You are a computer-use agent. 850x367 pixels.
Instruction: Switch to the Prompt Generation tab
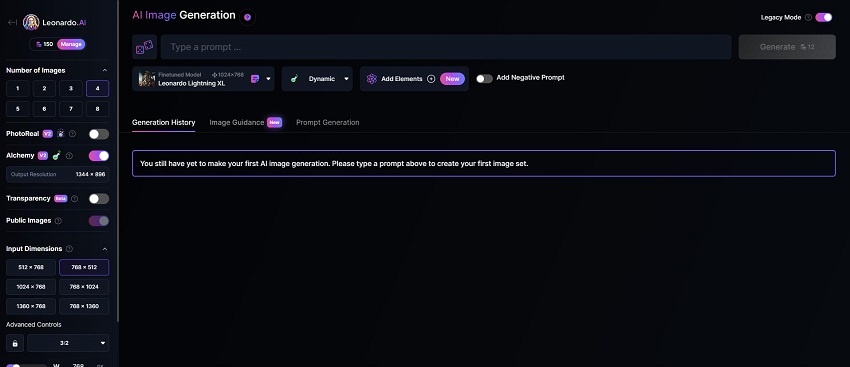327,123
